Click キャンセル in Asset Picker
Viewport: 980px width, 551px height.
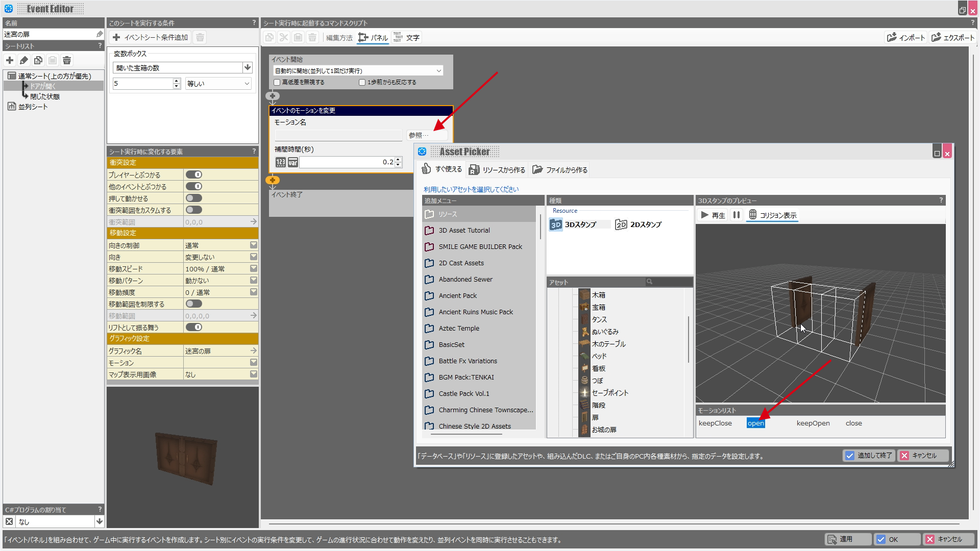[923, 456]
